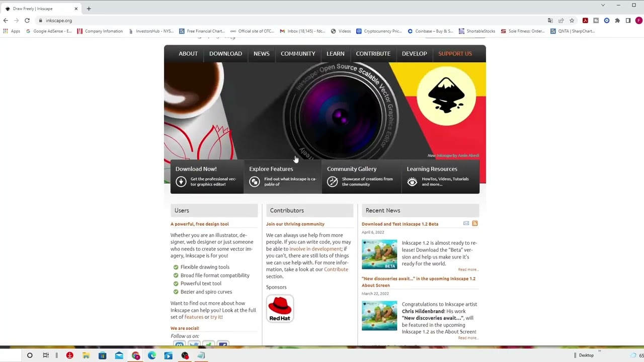
Task: Open the InvestorsHub bookmark
Action: (151, 31)
